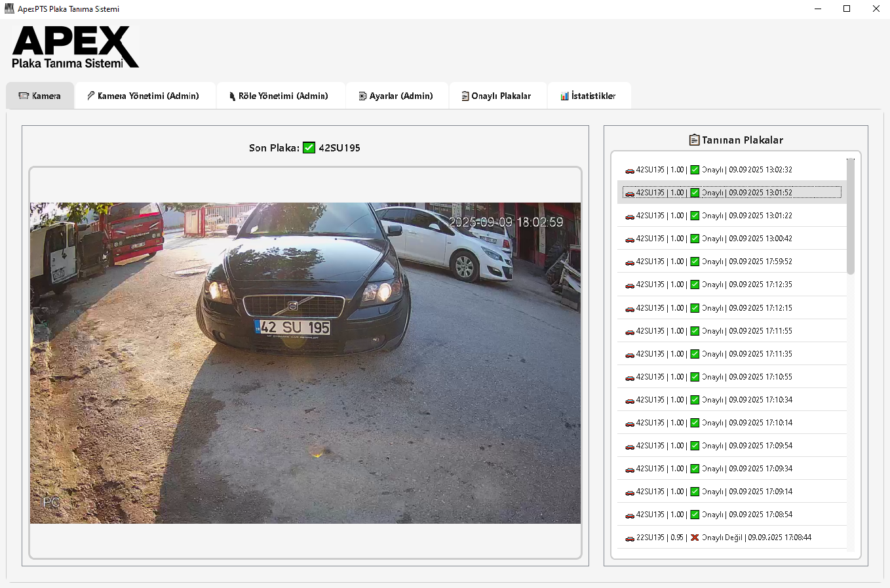Viewport: 890px width, 588px height.
Task: Minimize the ApexPTS window
Action: pyautogui.click(x=818, y=9)
